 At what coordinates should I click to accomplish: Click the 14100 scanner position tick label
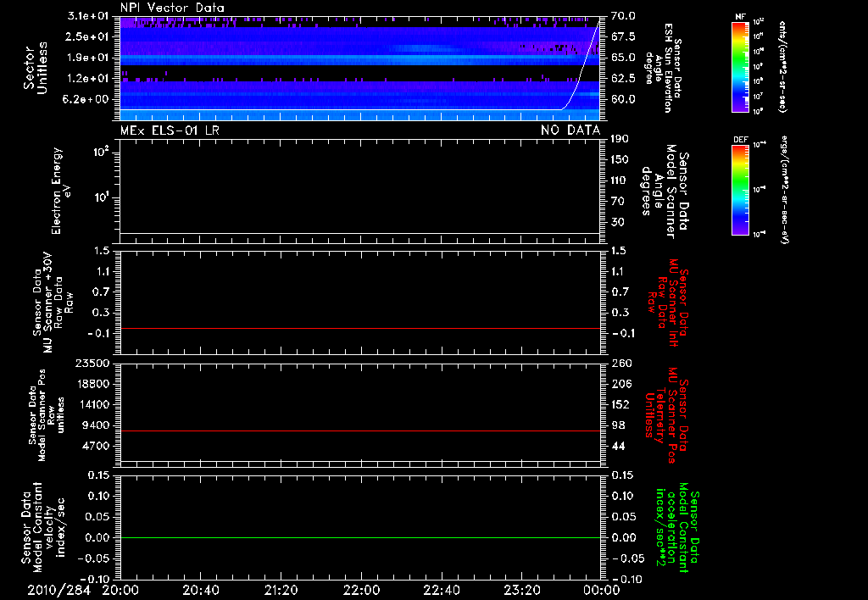93,404
